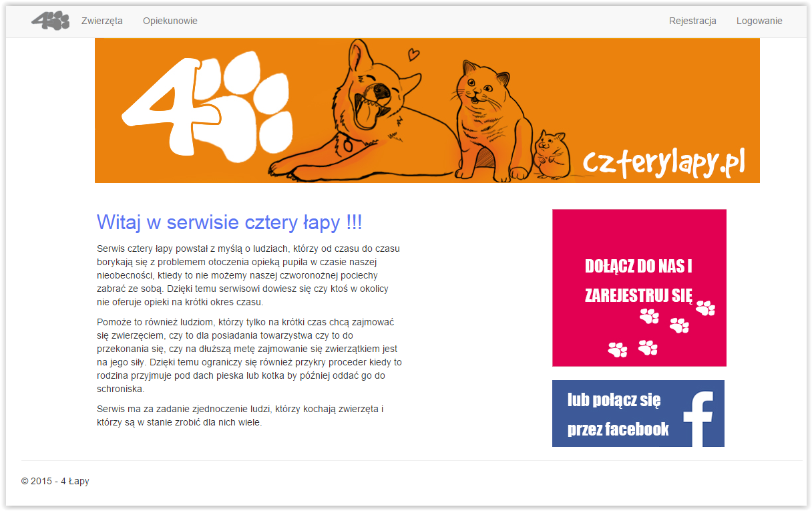This screenshot has height=511, width=812.
Task: Click the paragraph starting Serwis ma za zadanie
Action: [240, 415]
